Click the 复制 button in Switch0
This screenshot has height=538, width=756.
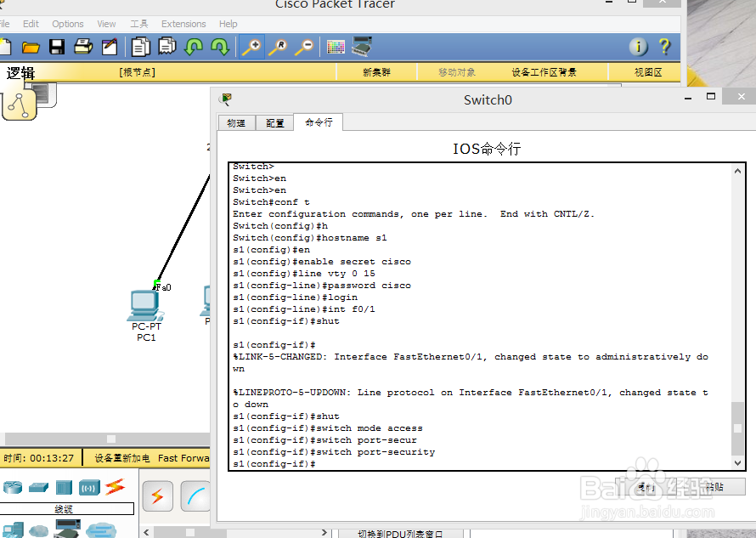pos(646,487)
